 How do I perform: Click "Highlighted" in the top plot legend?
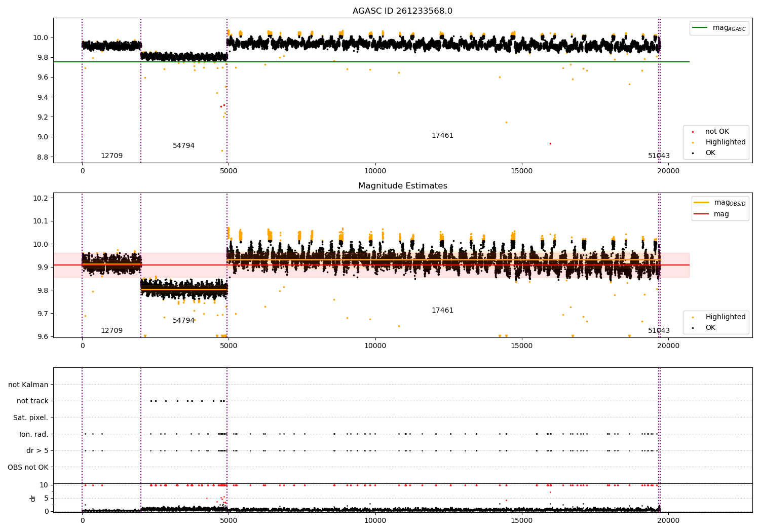click(726, 142)
